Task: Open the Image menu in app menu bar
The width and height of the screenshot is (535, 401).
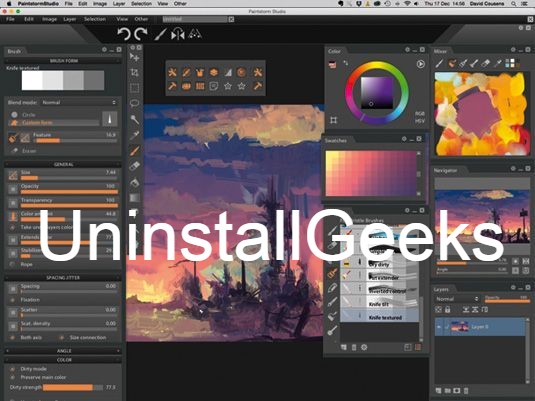Action: pos(49,19)
